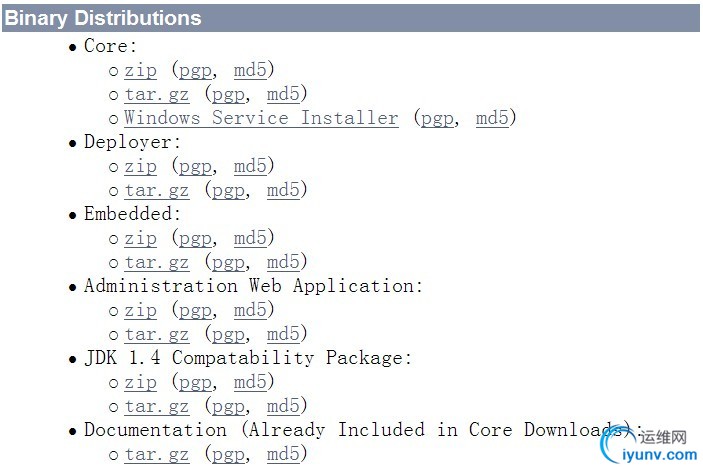View md5 checksum for Documentation tar.gz
This screenshot has width=703, height=471.
click(283, 454)
